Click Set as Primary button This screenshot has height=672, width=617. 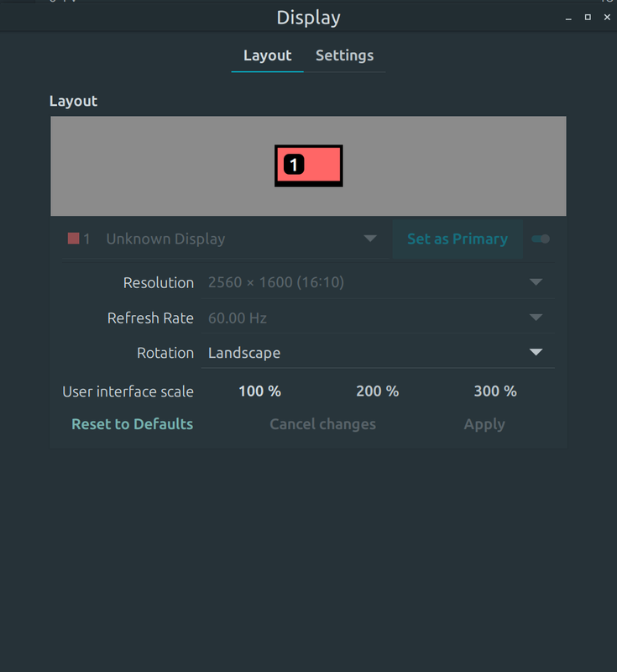(458, 239)
